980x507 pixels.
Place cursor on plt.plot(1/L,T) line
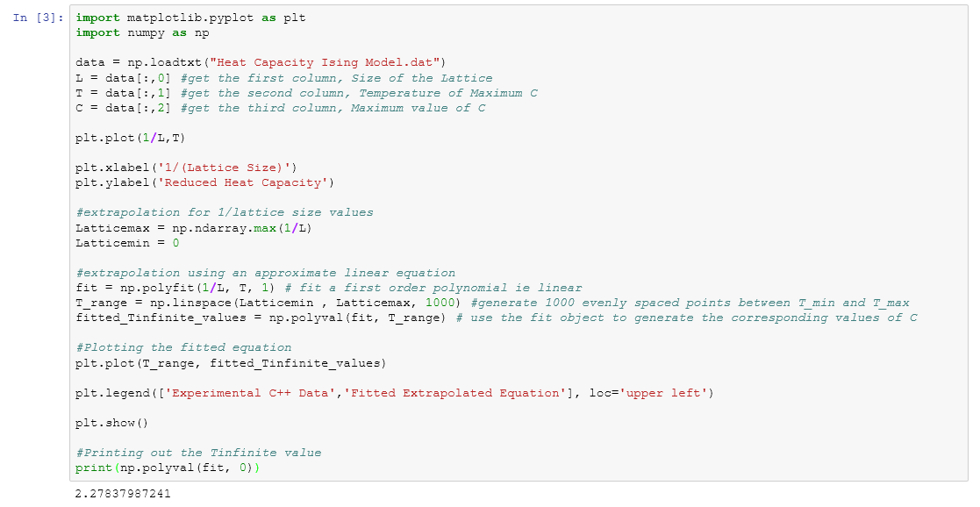131,138
